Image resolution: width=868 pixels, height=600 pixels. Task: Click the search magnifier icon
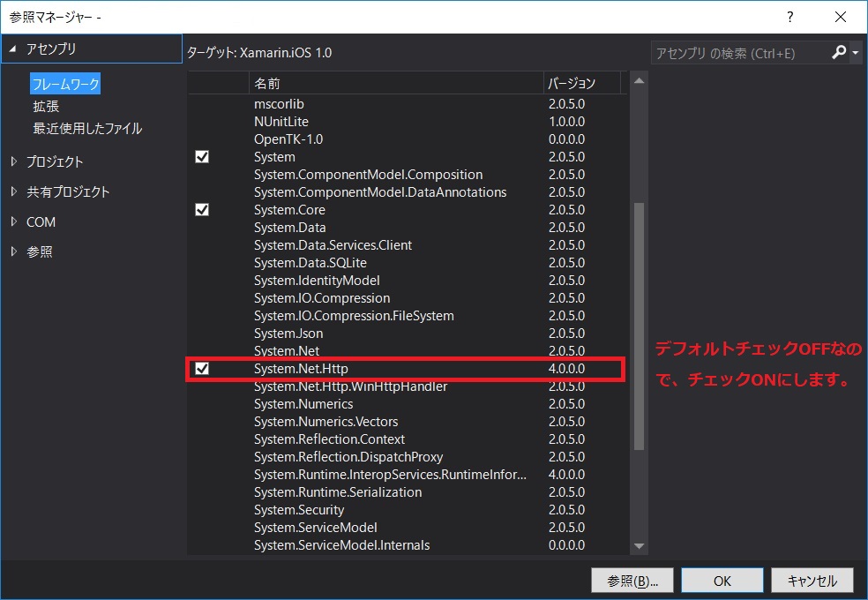(839, 53)
